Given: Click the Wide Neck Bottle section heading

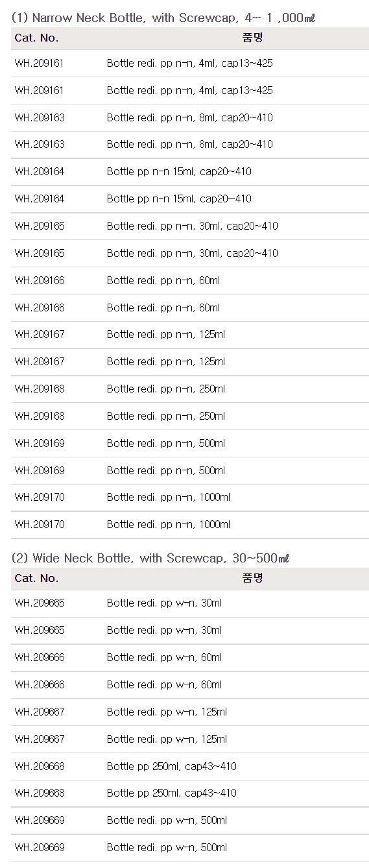Looking at the screenshot, I should point(150,558).
